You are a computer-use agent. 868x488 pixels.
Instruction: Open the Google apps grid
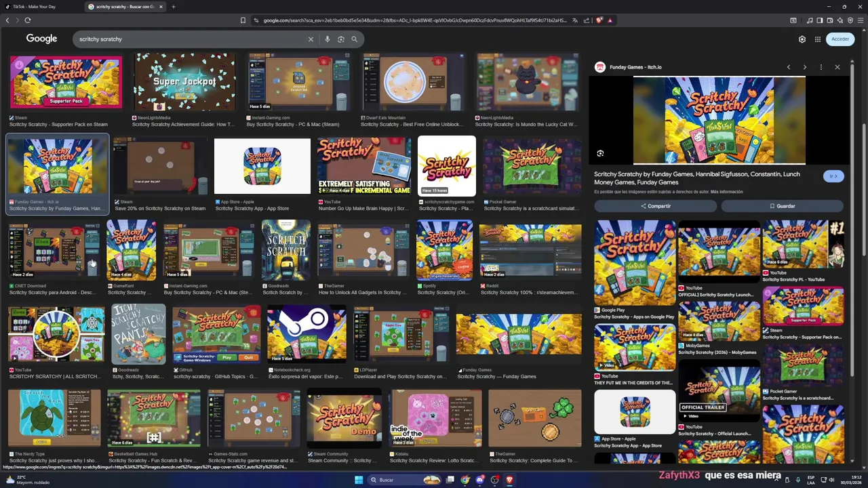tap(818, 39)
